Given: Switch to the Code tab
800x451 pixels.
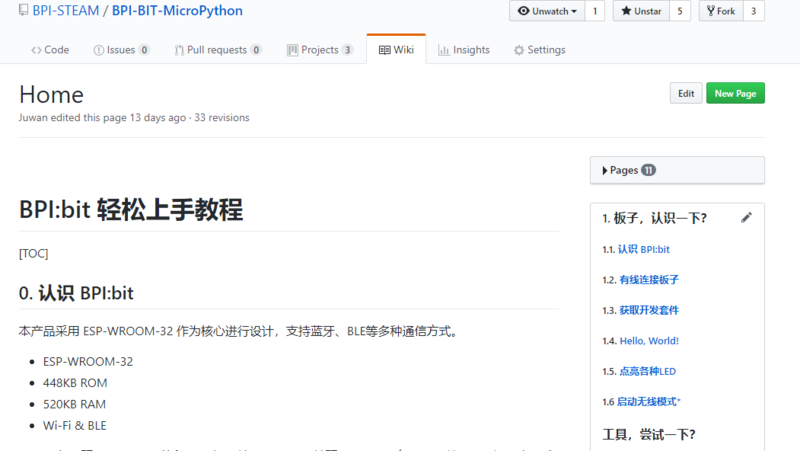Looking at the screenshot, I should click(x=50, y=49).
